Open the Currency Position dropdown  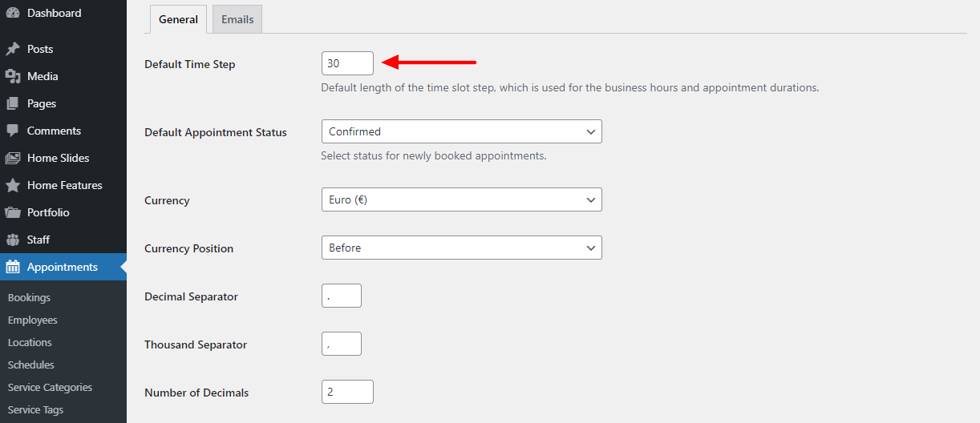tap(461, 248)
